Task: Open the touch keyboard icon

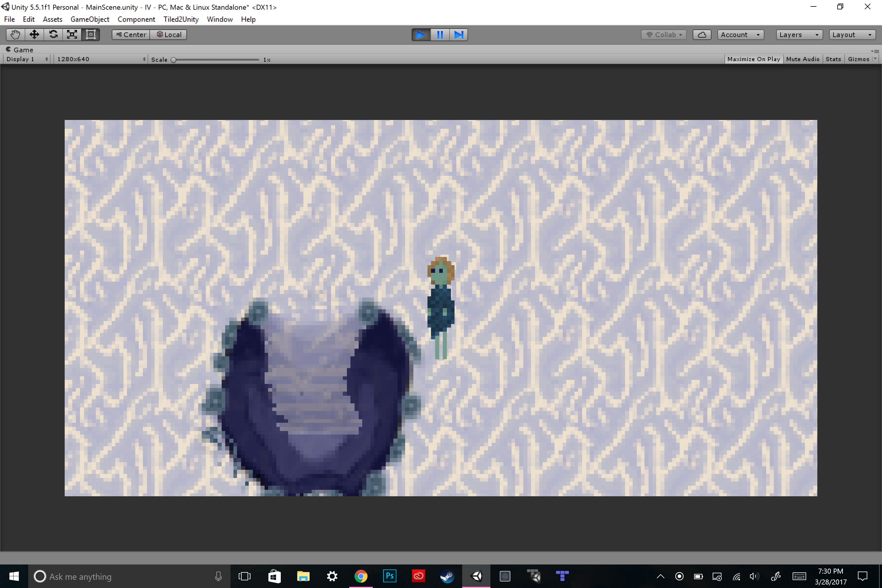Action: point(799,577)
